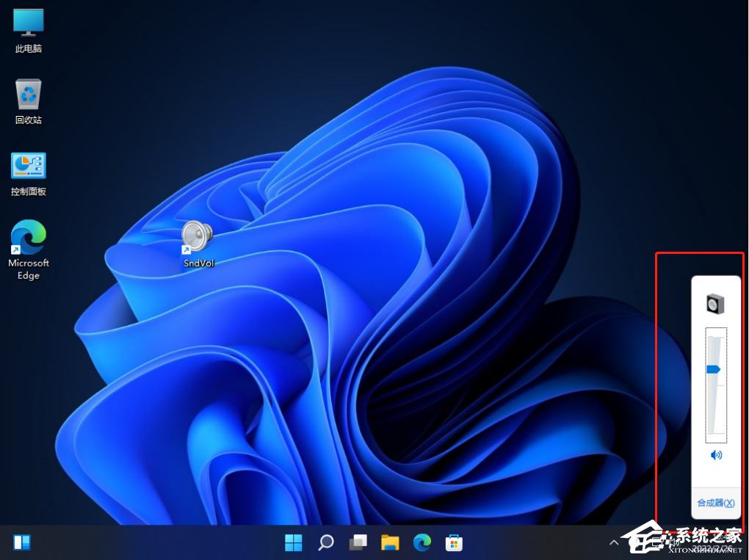Screen dimensions: 749x560
Task: Open the Windows Start menu
Action: point(293,542)
